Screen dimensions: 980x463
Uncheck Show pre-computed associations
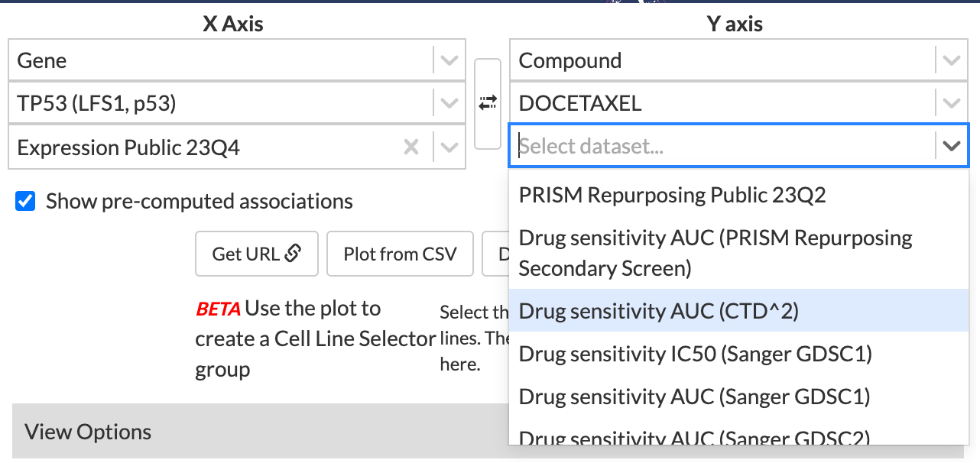[26, 202]
